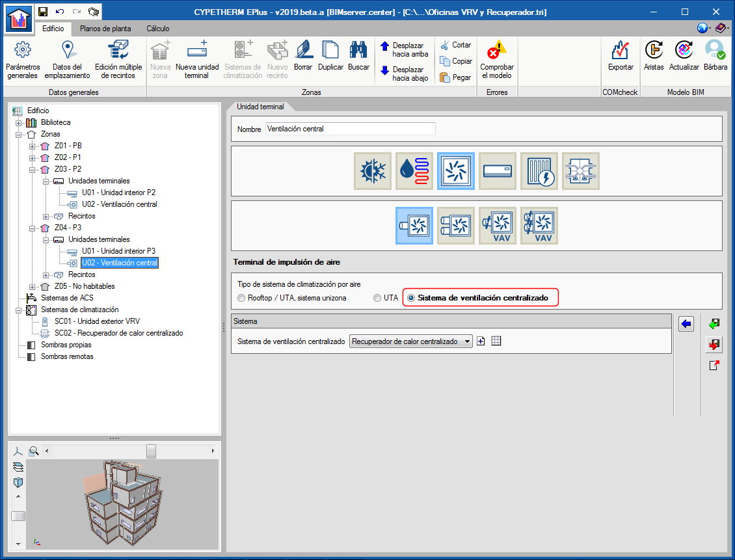
Task: Open Parámetros generales settings
Action: 23,60
